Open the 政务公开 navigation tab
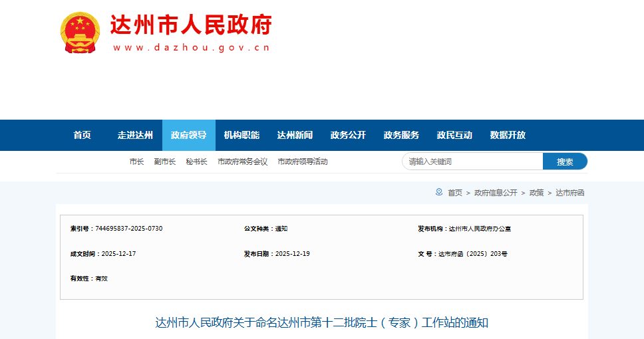The height and width of the screenshot is (339, 644). coord(348,135)
